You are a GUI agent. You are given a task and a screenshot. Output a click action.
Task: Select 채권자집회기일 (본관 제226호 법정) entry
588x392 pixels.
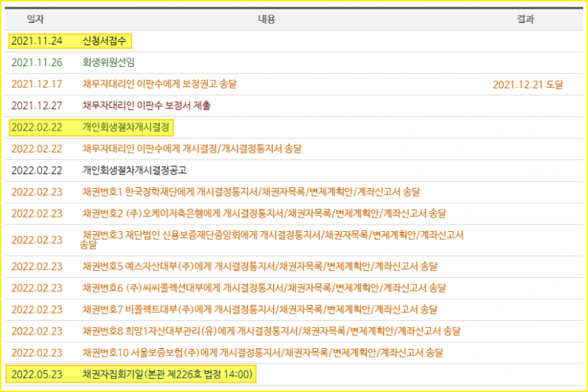167,374
